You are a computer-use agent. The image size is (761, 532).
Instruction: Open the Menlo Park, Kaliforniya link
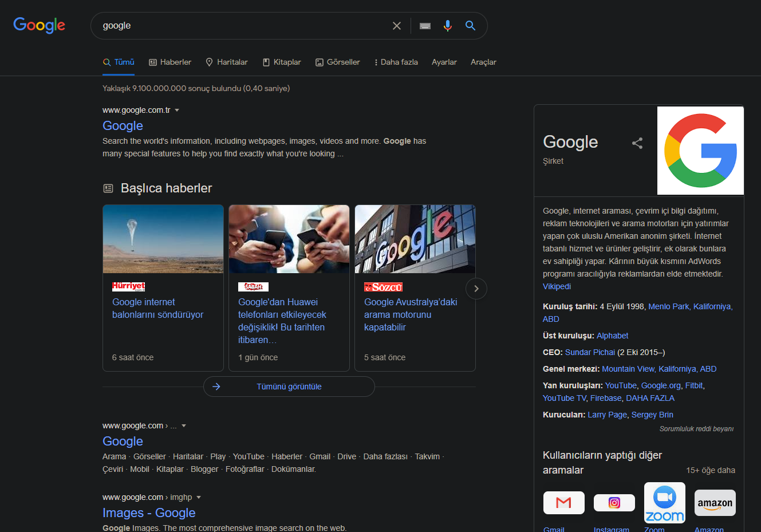(x=689, y=306)
